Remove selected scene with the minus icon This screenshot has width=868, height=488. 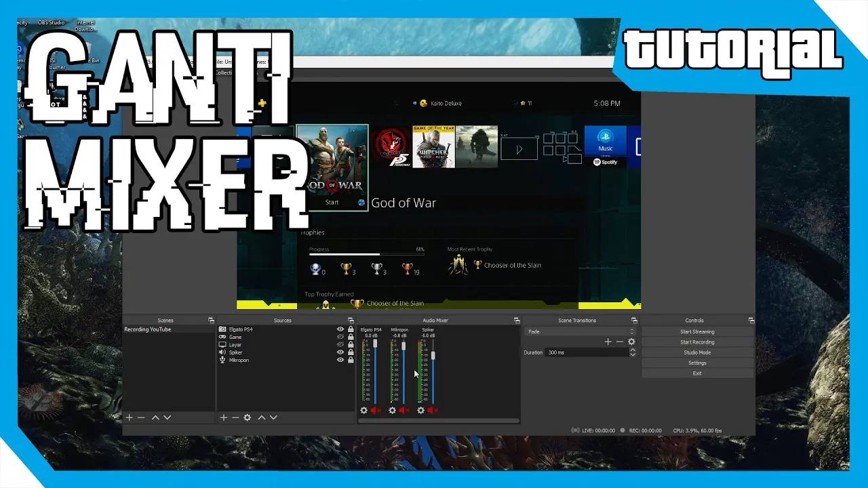[141, 418]
